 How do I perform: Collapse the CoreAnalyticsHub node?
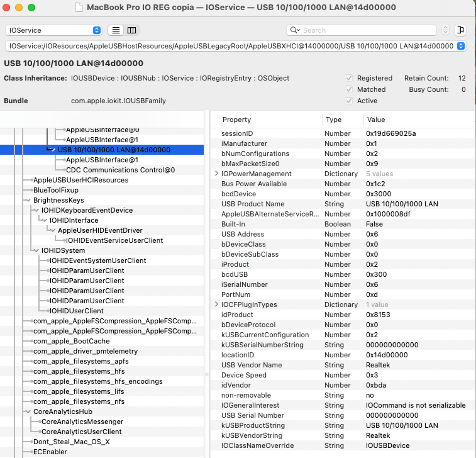(x=28, y=411)
